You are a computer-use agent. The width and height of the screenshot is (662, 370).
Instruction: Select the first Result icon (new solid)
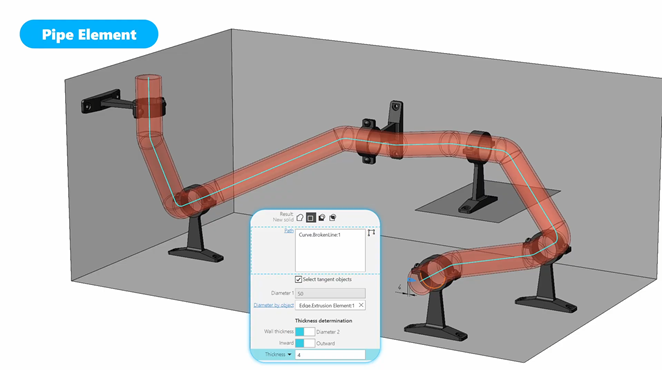300,218
